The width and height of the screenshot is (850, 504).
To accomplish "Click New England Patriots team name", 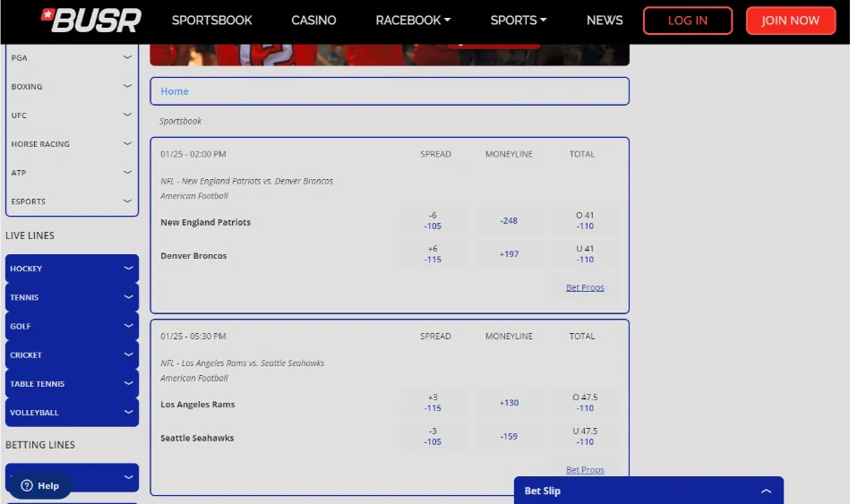I will 205,222.
